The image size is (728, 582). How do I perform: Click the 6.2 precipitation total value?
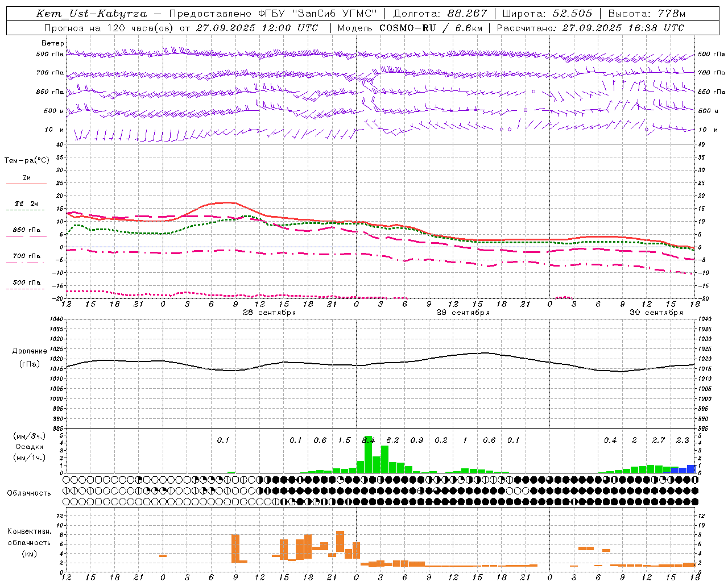(392, 440)
